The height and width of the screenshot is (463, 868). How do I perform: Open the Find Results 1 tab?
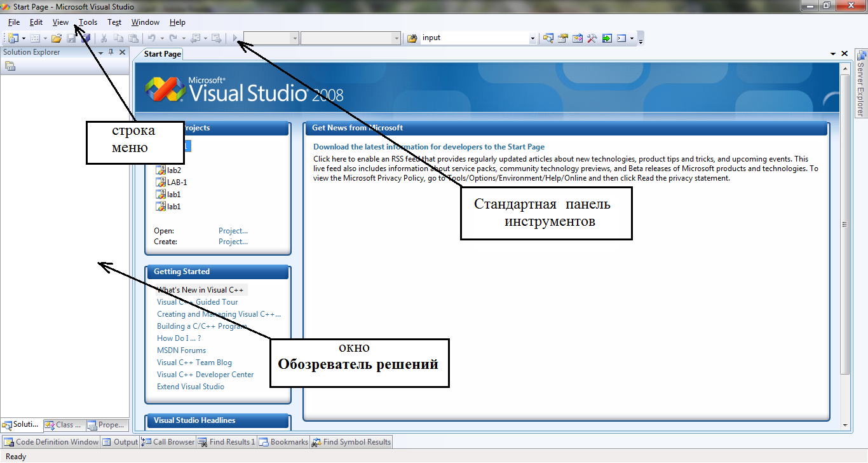point(226,442)
